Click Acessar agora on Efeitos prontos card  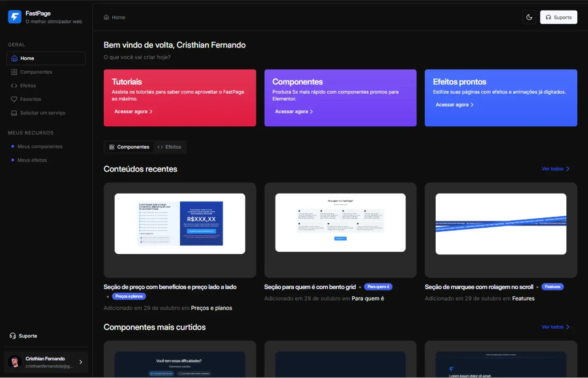[454, 105]
